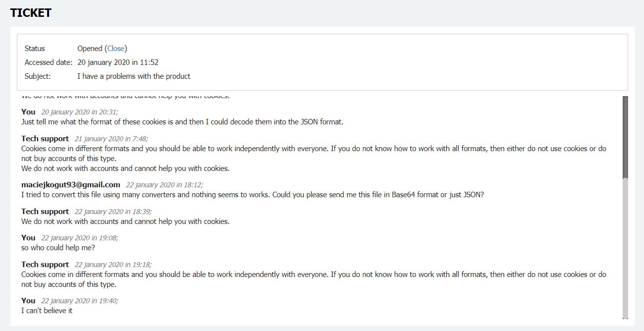Click the "so who could help me?" message
644x331 pixels.
point(58,248)
